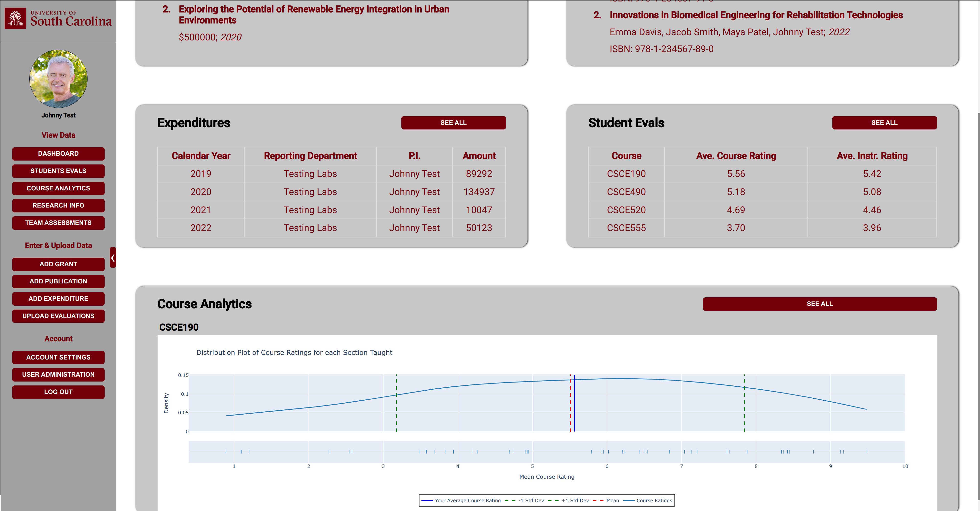Open Johnny Test's profile picture
The image size is (980, 511).
pos(58,78)
